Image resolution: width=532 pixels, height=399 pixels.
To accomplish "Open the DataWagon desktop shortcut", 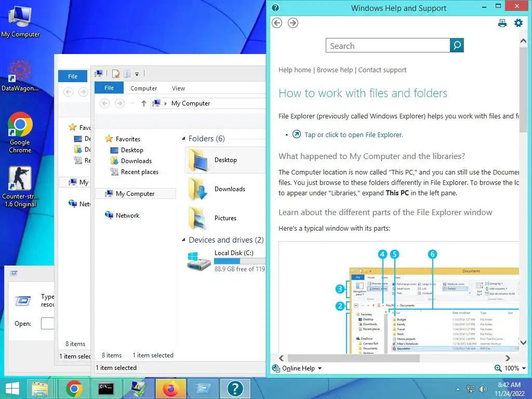I will click(x=20, y=75).
